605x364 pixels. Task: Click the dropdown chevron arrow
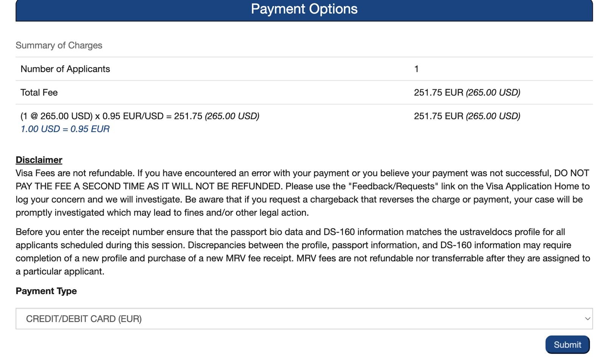point(587,319)
